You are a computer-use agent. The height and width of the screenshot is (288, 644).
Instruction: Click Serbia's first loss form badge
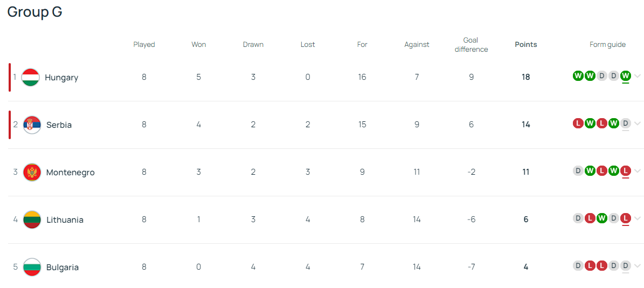coord(578,124)
